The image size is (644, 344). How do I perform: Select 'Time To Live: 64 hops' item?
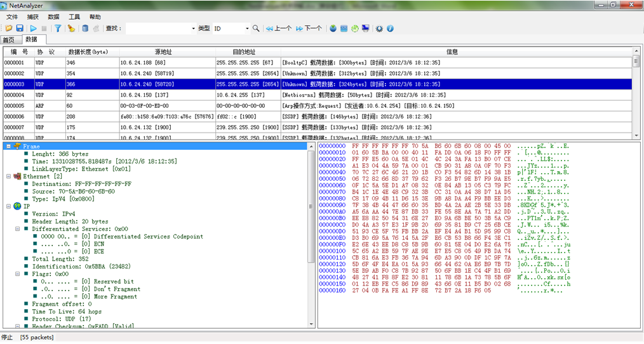pyautogui.click(x=67, y=311)
